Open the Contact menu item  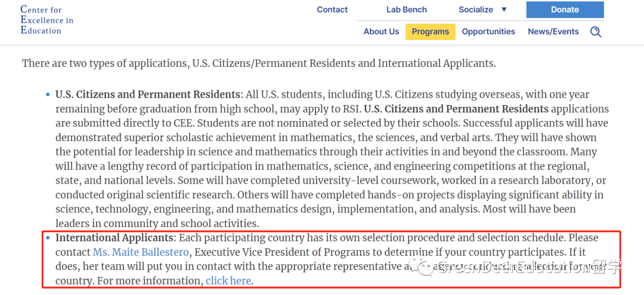332,10
